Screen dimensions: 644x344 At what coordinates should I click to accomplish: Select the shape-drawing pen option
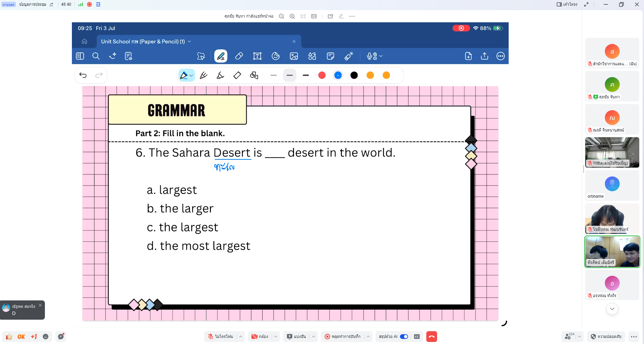[254, 75]
